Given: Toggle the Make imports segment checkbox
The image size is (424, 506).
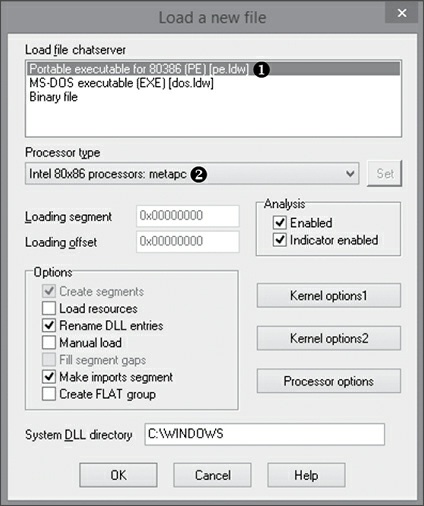Looking at the screenshot, I should pos(49,377).
